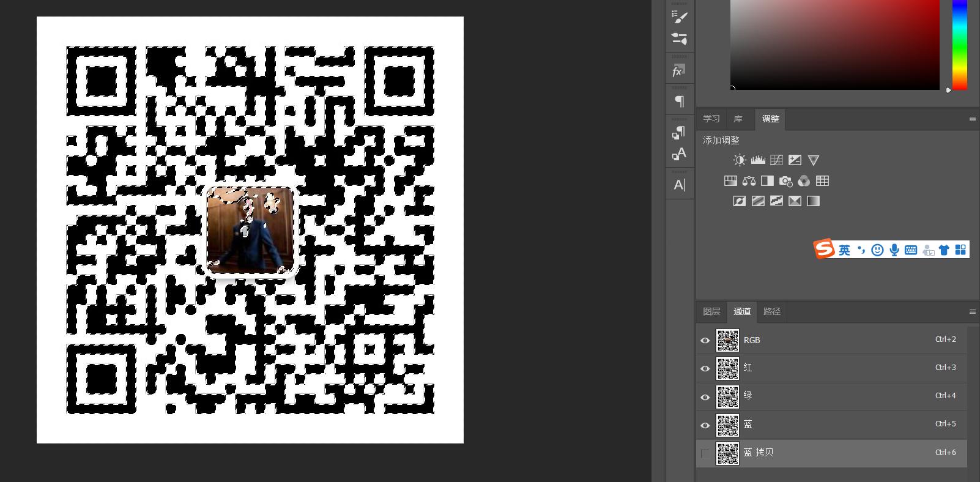Add an Exposure adjustment
Viewport: 980px width, 482px height.
795,160
